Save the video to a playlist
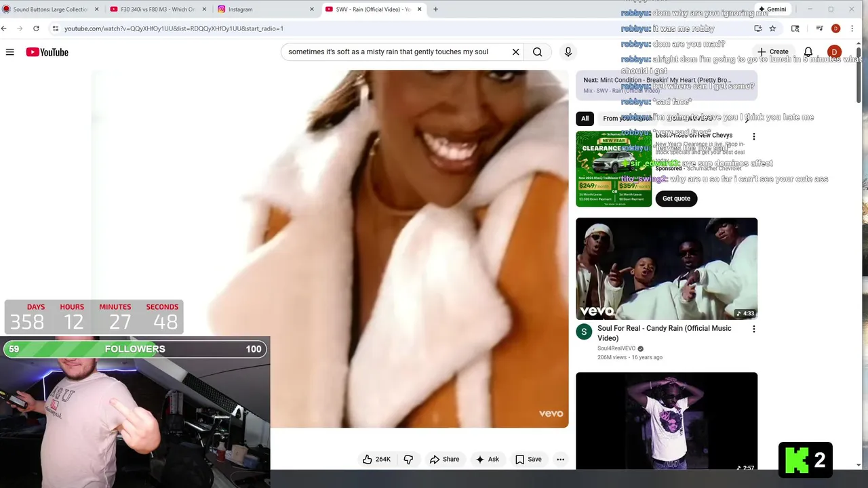The height and width of the screenshot is (488, 868). [x=528, y=459]
